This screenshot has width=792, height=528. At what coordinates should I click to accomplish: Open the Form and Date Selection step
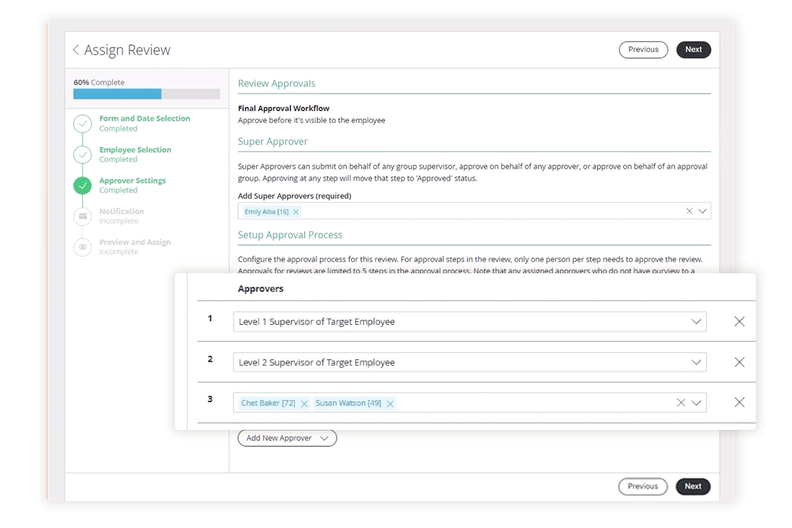point(144,123)
